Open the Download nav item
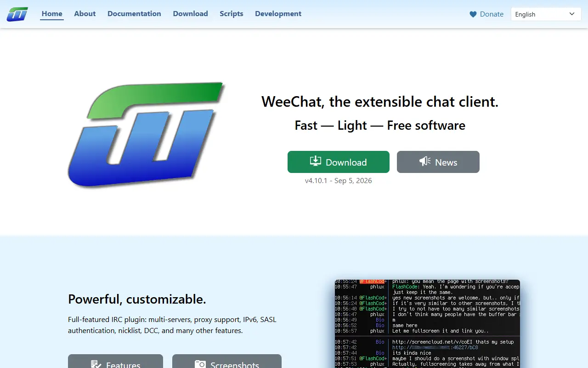The width and height of the screenshot is (588, 368). [x=191, y=14]
